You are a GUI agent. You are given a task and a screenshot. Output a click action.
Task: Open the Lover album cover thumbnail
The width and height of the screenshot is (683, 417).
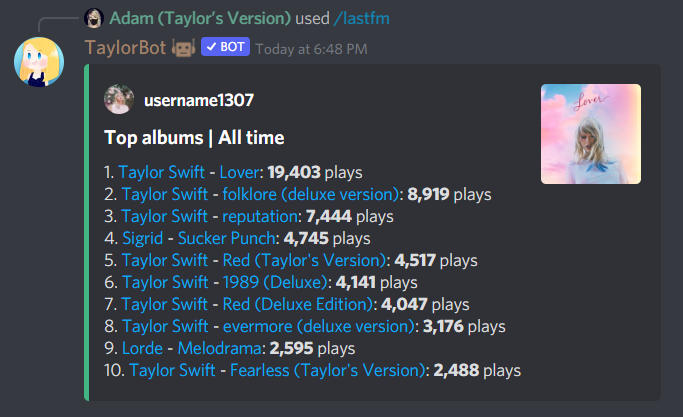(x=591, y=134)
